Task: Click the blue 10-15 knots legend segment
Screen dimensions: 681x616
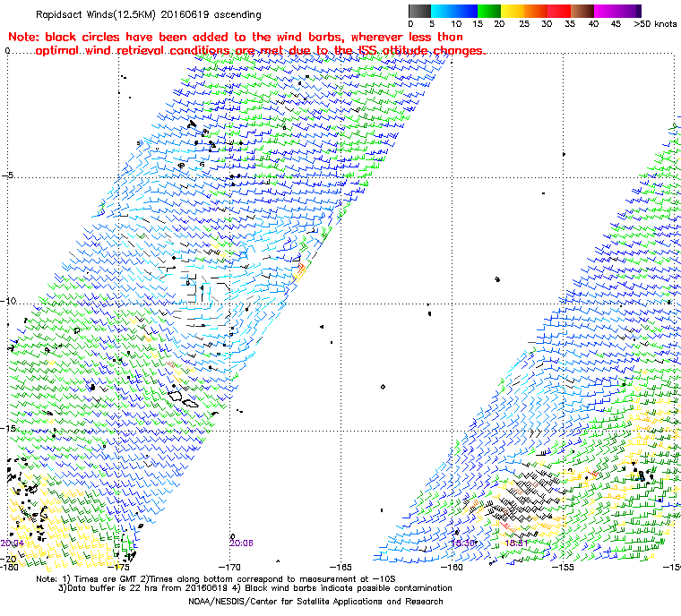Action: point(466,11)
